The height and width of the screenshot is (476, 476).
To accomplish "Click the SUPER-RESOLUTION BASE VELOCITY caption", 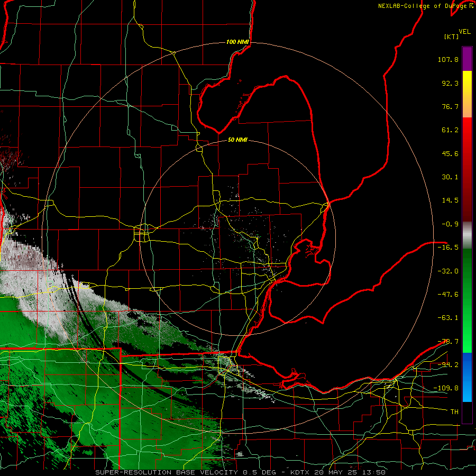I will pos(167,472).
